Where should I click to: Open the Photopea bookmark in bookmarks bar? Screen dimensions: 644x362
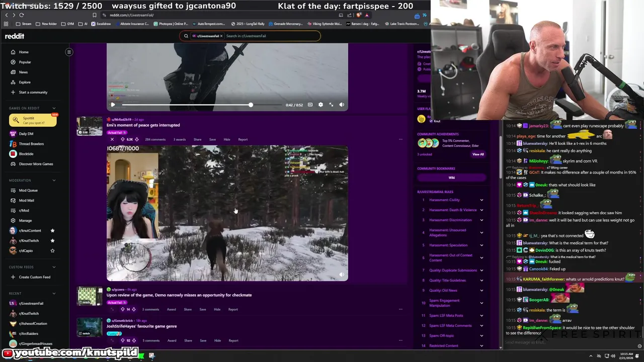coord(172,24)
